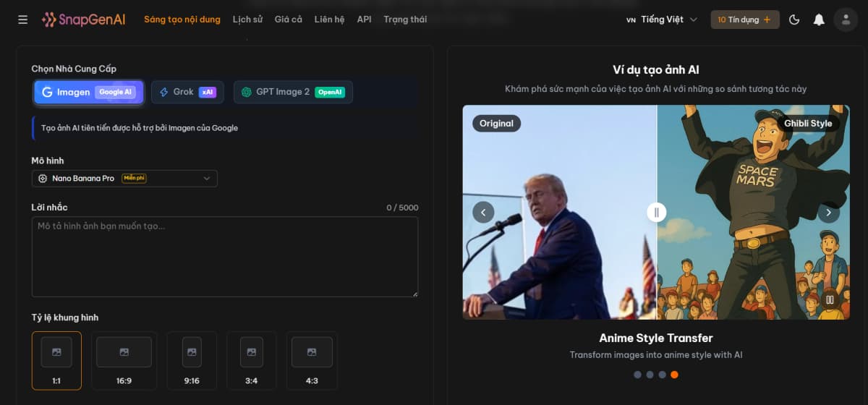Click the Google G icon on Imagen

pos(47,92)
